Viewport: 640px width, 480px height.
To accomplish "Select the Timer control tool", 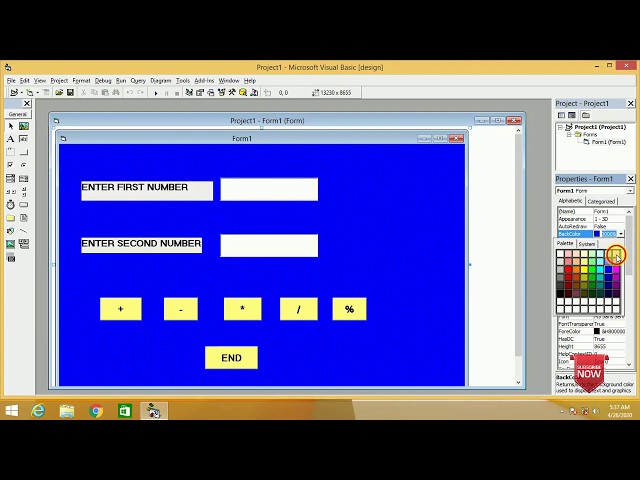I will point(11,204).
